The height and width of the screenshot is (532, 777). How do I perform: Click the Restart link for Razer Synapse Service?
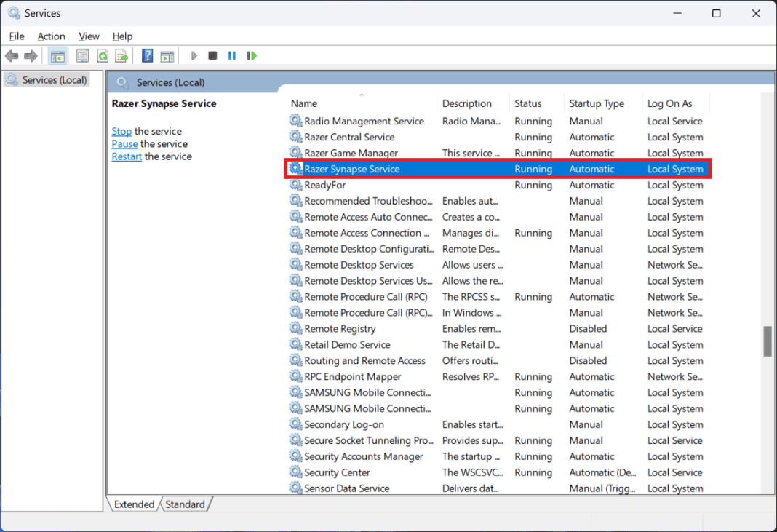coord(127,156)
